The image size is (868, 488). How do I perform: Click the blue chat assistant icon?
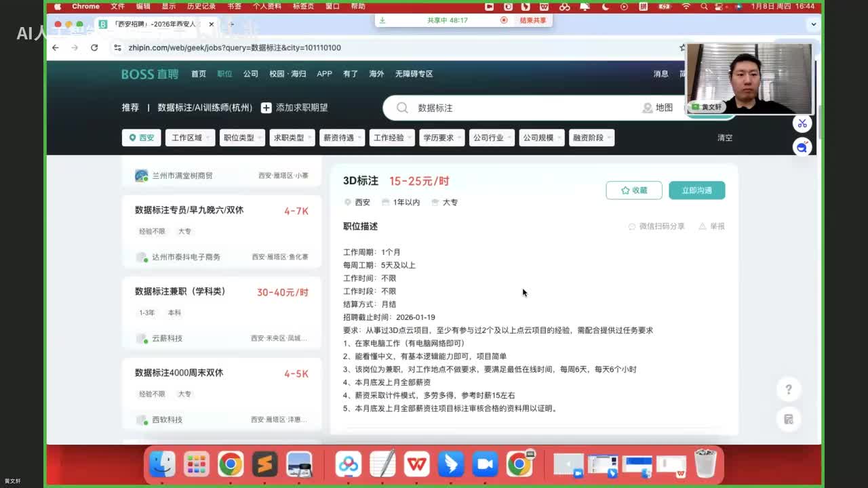(x=802, y=146)
